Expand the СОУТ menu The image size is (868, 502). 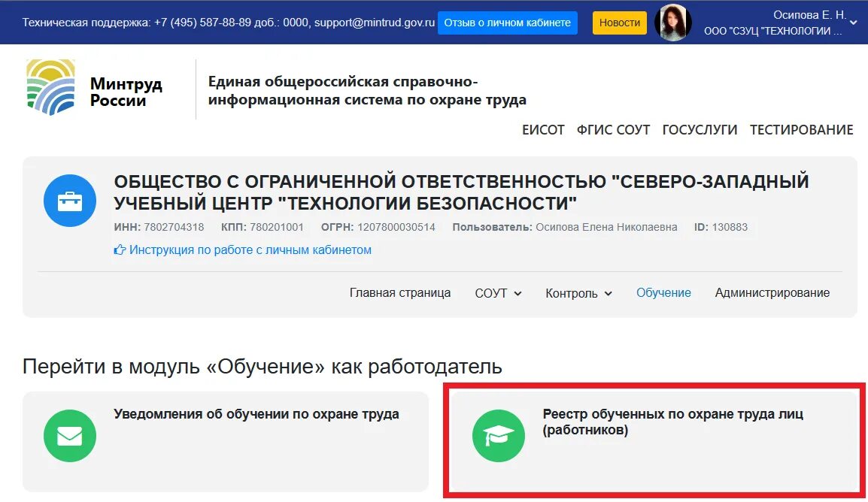498,293
